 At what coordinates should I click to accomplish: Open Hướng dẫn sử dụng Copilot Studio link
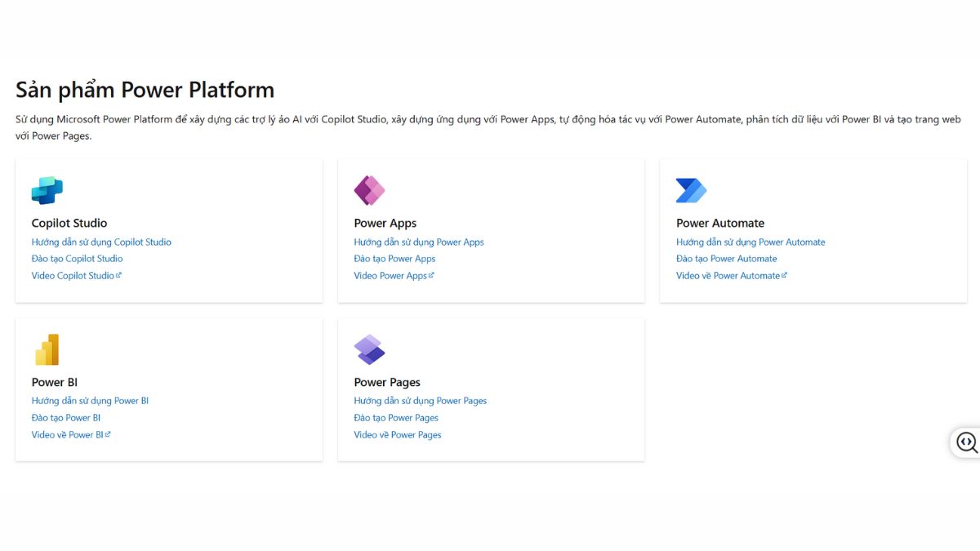[x=101, y=242]
